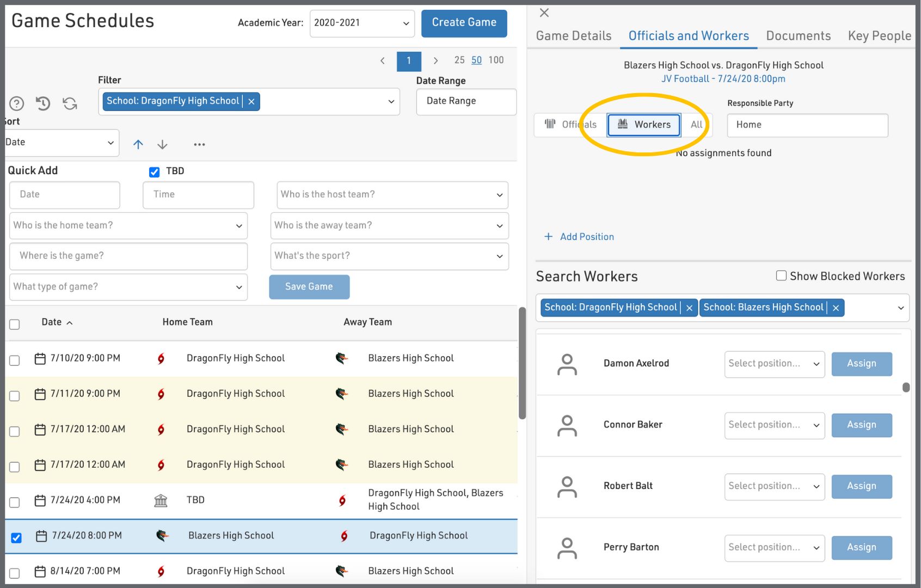Enable Show Blocked Workers checkbox

781,276
